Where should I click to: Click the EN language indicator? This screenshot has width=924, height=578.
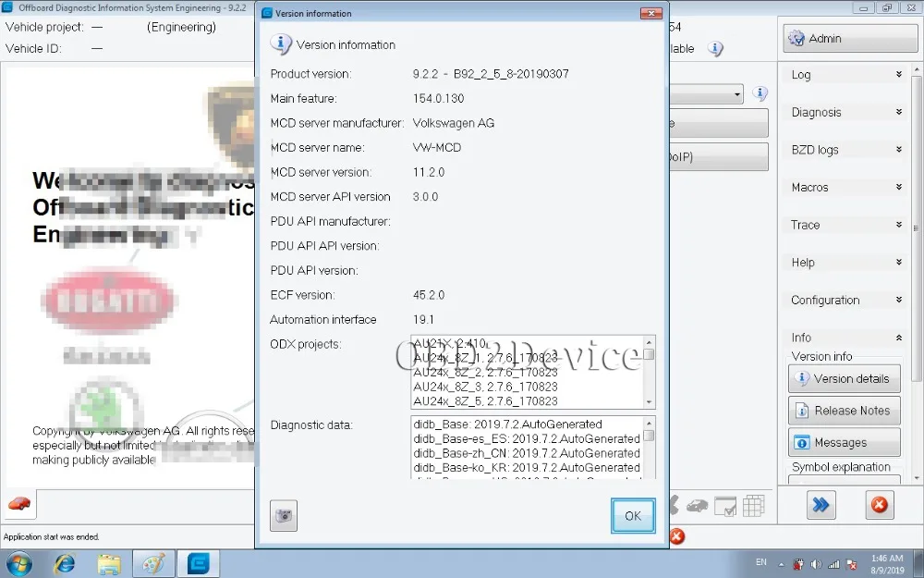point(761,562)
